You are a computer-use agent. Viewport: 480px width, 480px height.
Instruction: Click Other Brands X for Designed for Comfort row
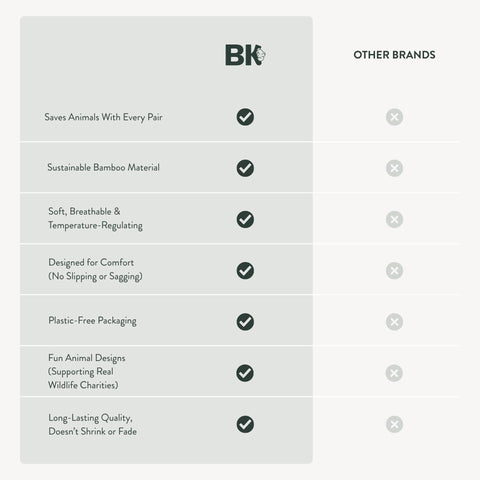coord(394,271)
